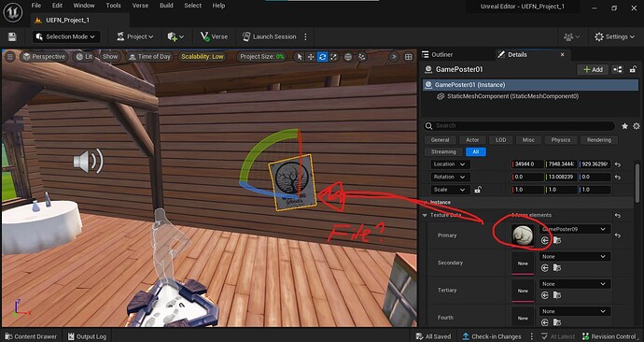This screenshot has height=342, width=644.
Task: Click the Unreal Engine logo icon
Action: tap(13, 12)
